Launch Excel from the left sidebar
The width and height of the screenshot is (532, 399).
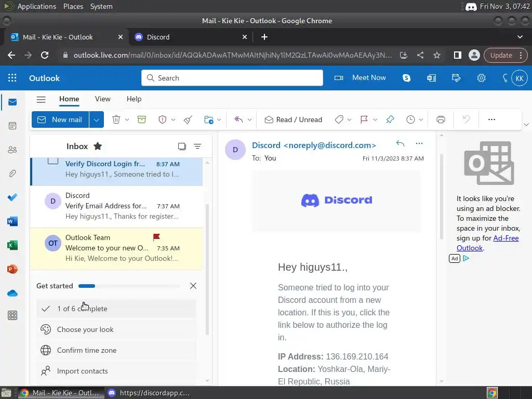(12, 245)
